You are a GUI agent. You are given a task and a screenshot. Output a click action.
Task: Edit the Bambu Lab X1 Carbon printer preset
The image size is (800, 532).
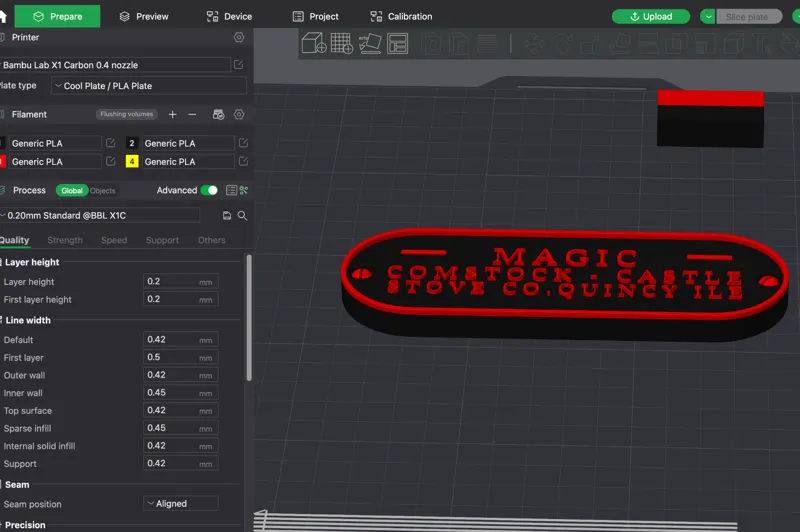tap(238, 65)
